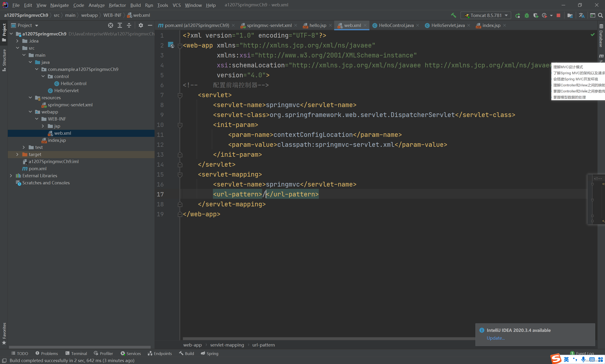Click the Translate icon in toolbar
Image resolution: width=605 pixels, height=364 pixels.
[x=581, y=15]
